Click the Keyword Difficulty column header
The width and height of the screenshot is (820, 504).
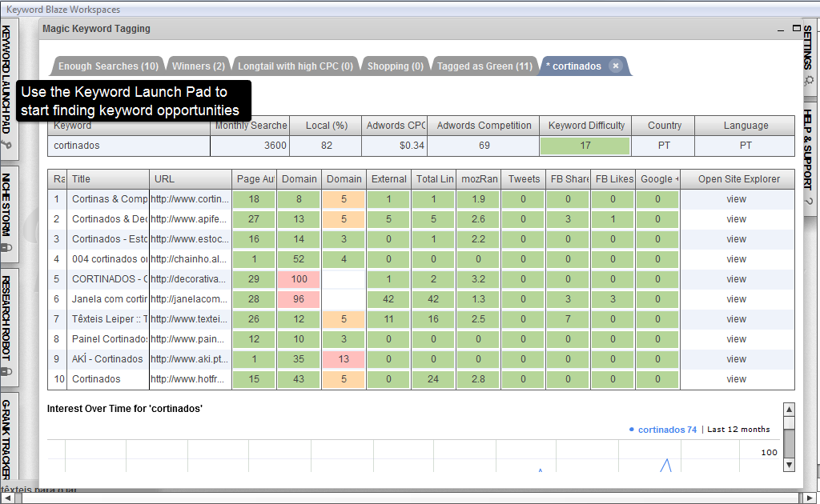585,126
